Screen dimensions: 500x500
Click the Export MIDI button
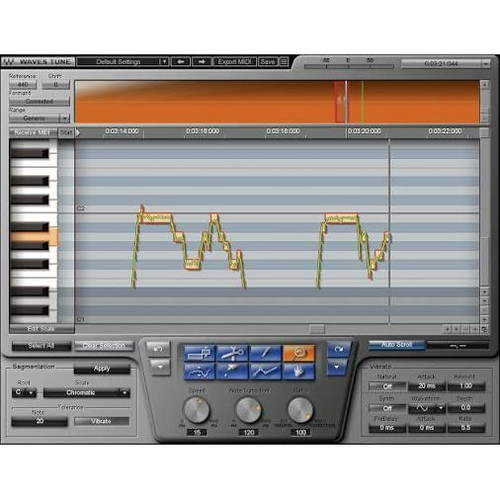tap(235, 62)
